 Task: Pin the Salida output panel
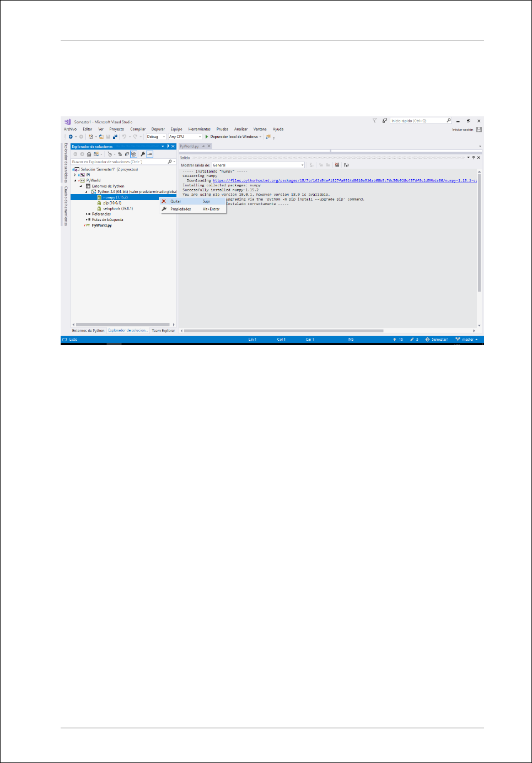474,157
